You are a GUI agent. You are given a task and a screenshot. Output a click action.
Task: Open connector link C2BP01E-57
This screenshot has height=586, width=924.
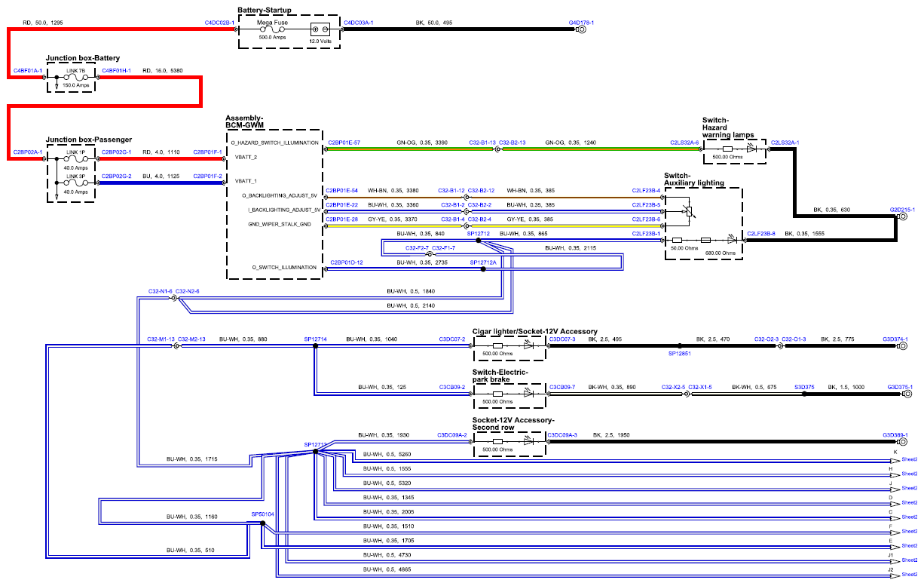343,143
